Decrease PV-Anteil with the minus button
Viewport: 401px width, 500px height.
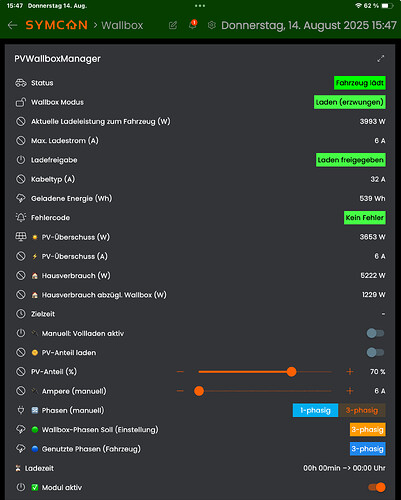tap(180, 372)
